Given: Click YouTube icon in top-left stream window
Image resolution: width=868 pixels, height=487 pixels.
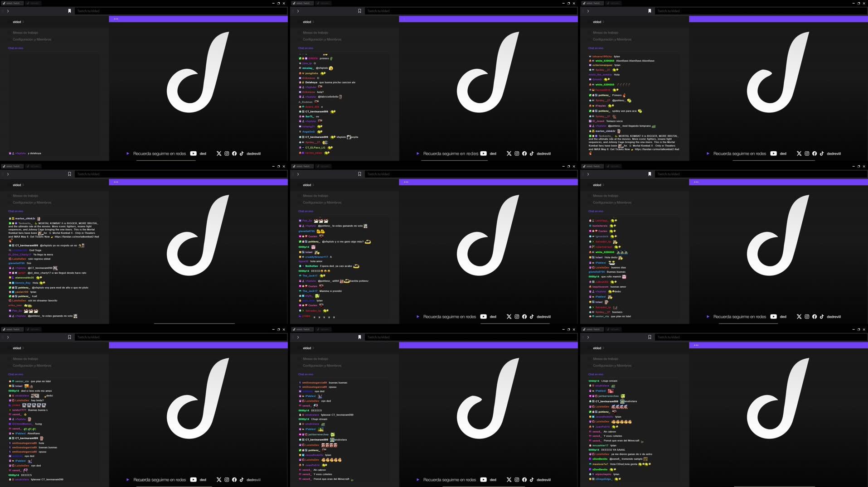Looking at the screenshot, I should tap(194, 154).
